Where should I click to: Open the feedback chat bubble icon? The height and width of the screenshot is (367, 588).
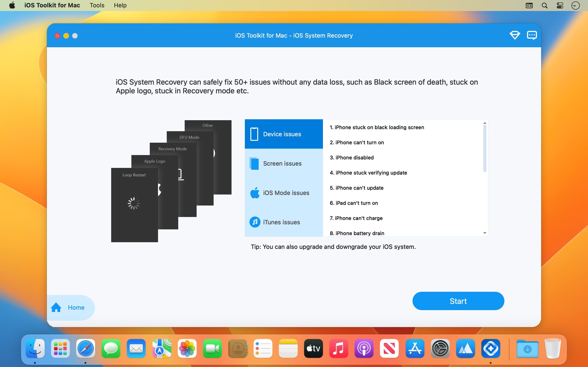[532, 35]
